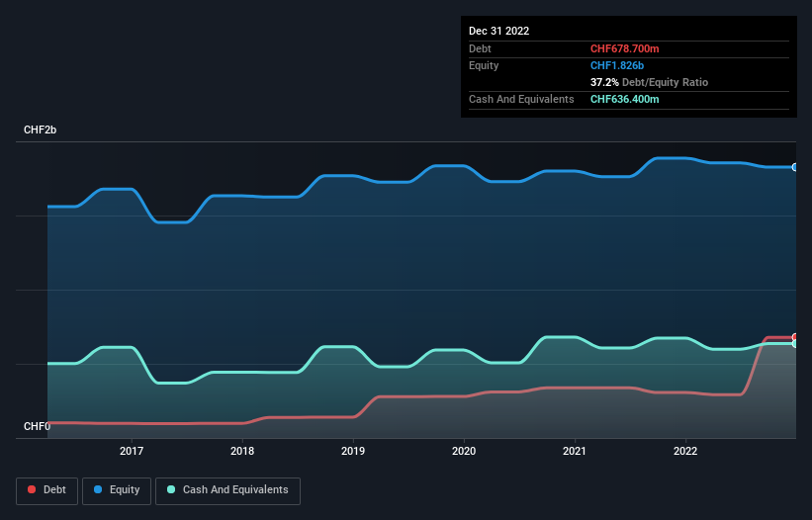
Task: Click the 2022 axis label
Action: (685, 451)
